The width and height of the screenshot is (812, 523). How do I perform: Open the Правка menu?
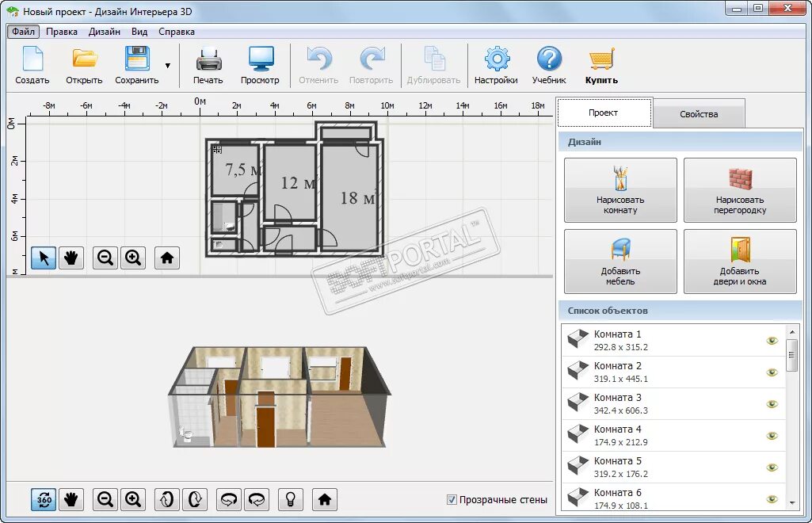click(62, 32)
